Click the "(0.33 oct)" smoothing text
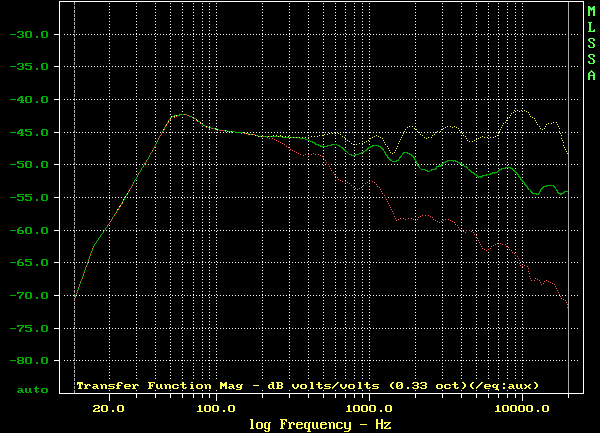The height and width of the screenshot is (433, 600). 427,385
